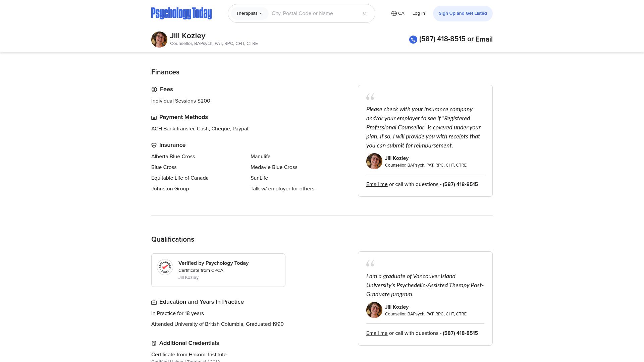Click the Psychology Today logo

181,13
